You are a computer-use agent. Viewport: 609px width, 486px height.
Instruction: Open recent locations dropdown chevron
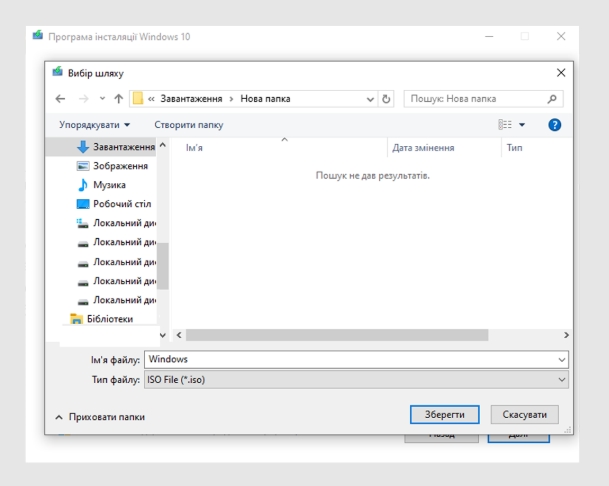click(x=102, y=98)
